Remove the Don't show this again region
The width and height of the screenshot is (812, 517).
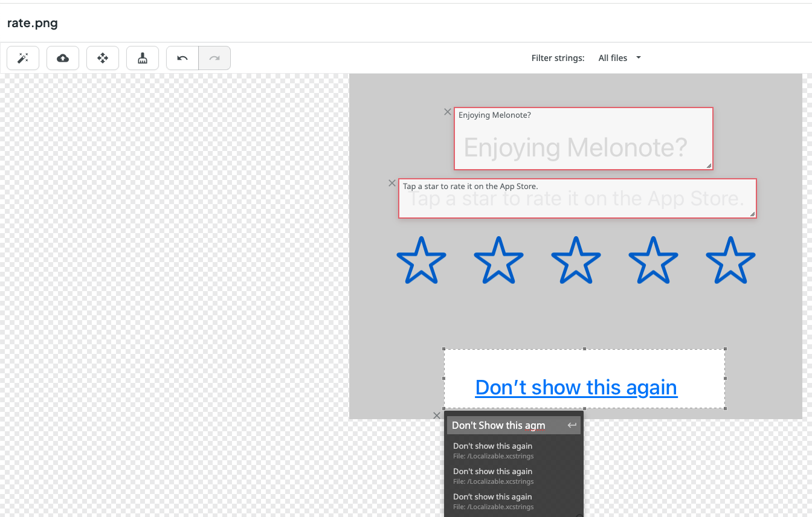pyautogui.click(x=437, y=416)
